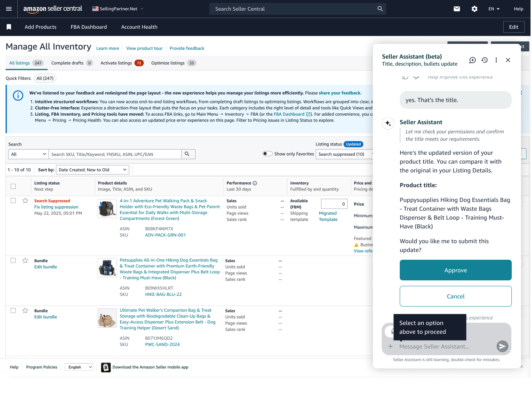Click the mail messages icon
This screenshot has width=532, height=399.
[457, 9]
